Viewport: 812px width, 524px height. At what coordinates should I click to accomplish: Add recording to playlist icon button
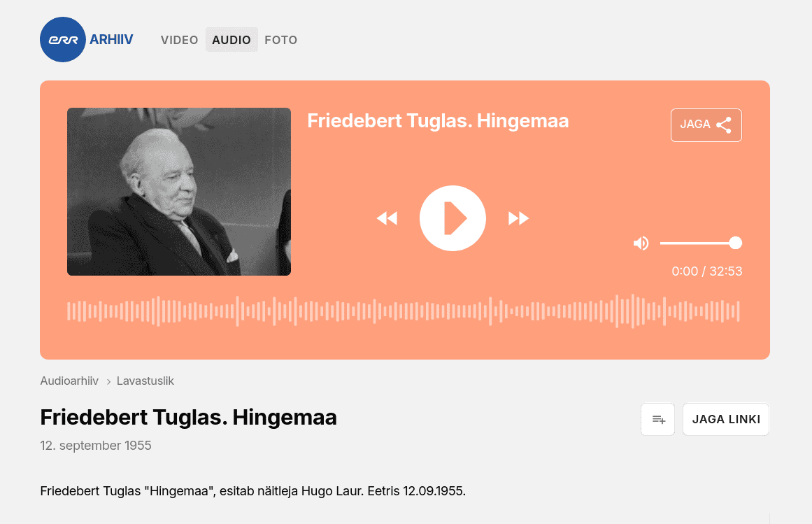click(x=657, y=419)
